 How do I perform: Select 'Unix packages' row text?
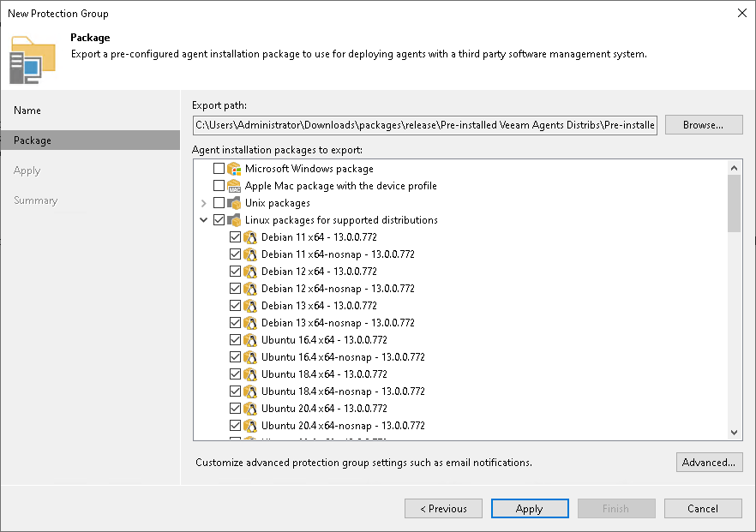pos(277,203)
